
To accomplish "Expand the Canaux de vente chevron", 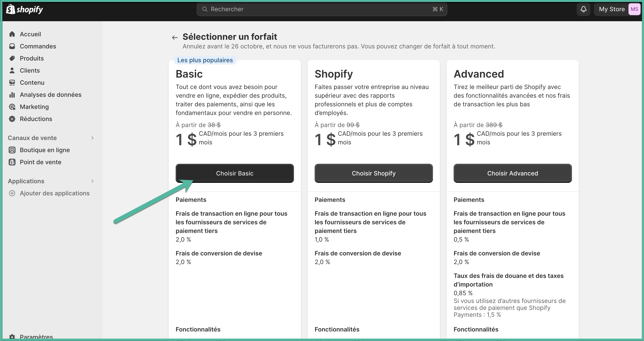I will click(93, 138).
